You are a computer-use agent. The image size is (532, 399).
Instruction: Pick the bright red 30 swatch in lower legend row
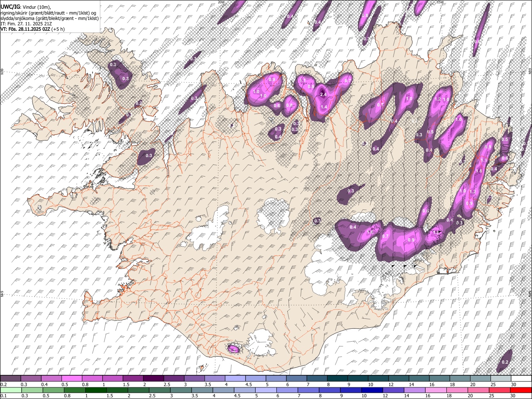520,390
